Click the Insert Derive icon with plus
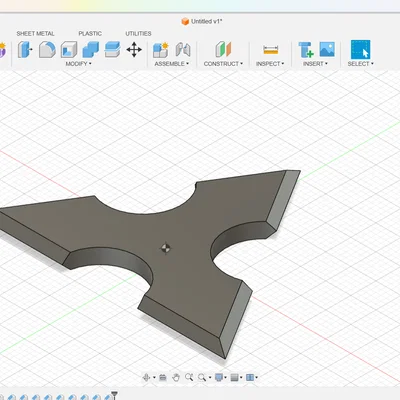Screen dimensions: 400x400 pyautogui.click(x=306, y=50)
